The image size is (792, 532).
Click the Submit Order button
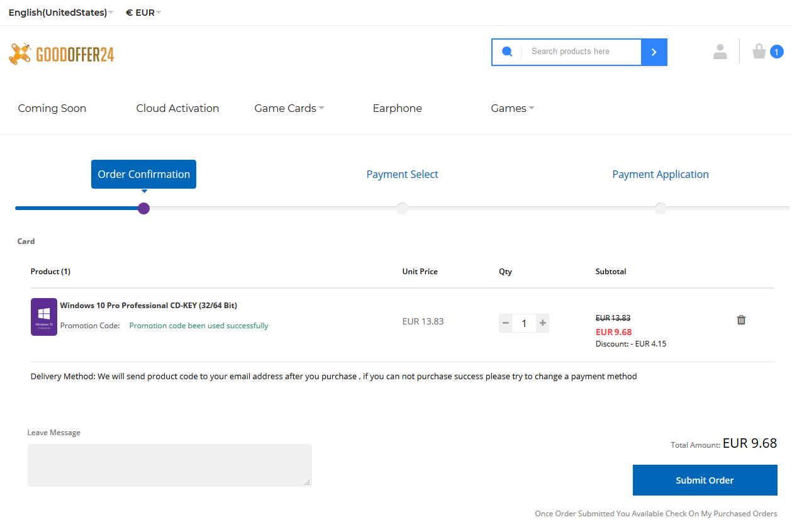coord(705,480)
